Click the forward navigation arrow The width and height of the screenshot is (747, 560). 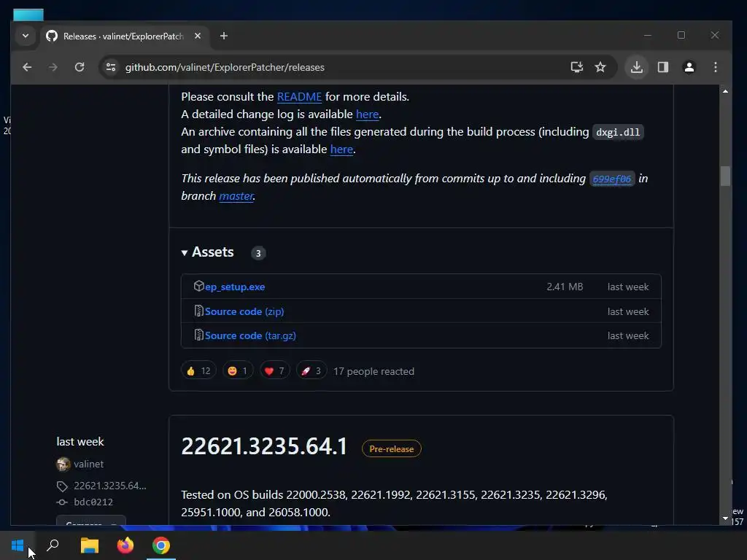(x=53, y=67)
